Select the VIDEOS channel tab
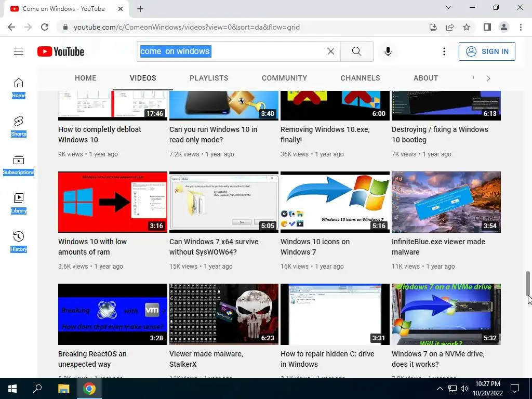Screen dimensions: 532x399 [x=143, y=78]
